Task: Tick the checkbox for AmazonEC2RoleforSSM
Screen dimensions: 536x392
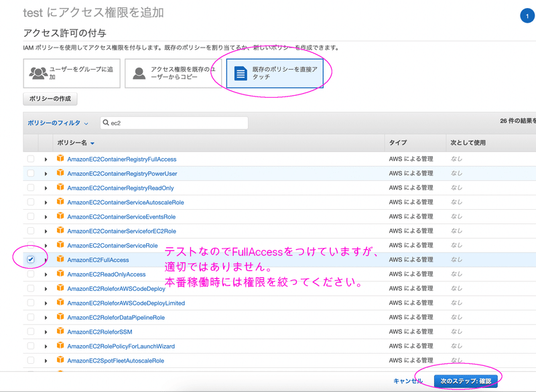Action: (x=31, y=332)
